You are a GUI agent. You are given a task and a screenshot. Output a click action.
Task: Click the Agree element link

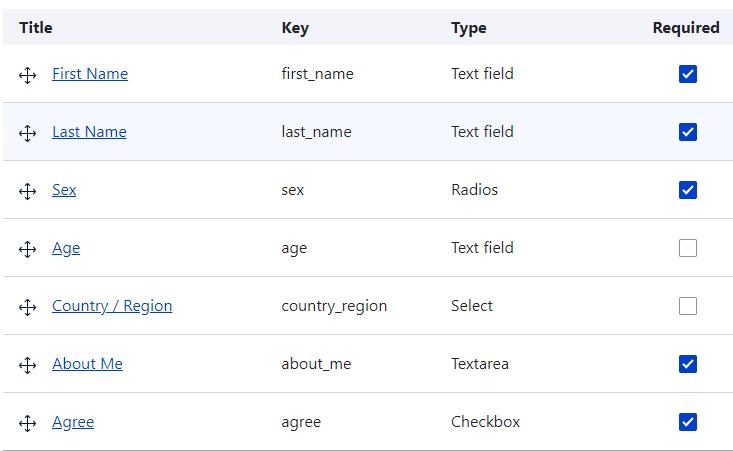coord(73,422)
